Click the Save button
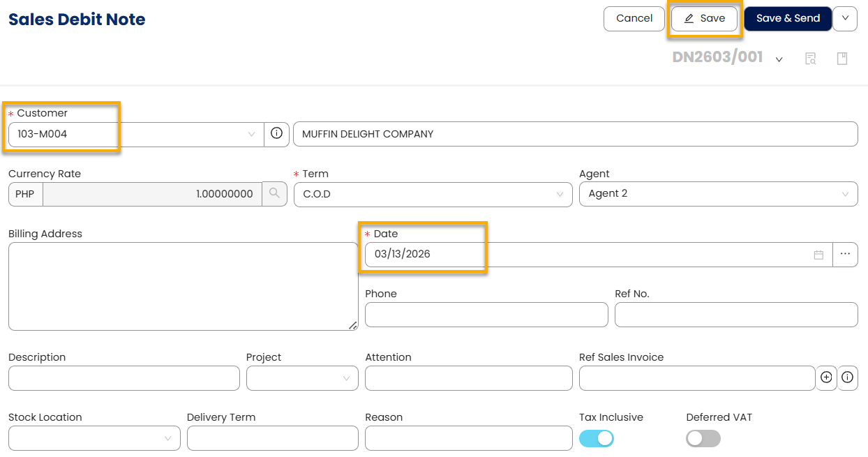Image resolution: width=868 pixels, height=457 pixels. [x=704, y=19]
